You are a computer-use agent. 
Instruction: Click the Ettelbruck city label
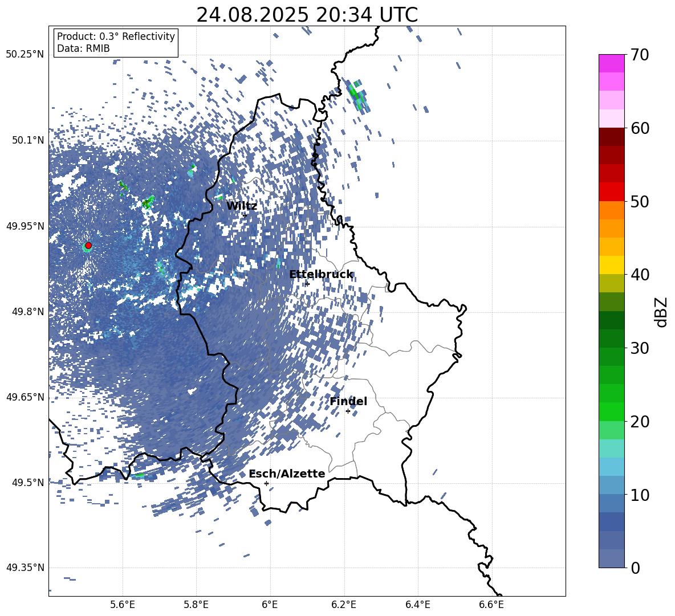[321, 275]
